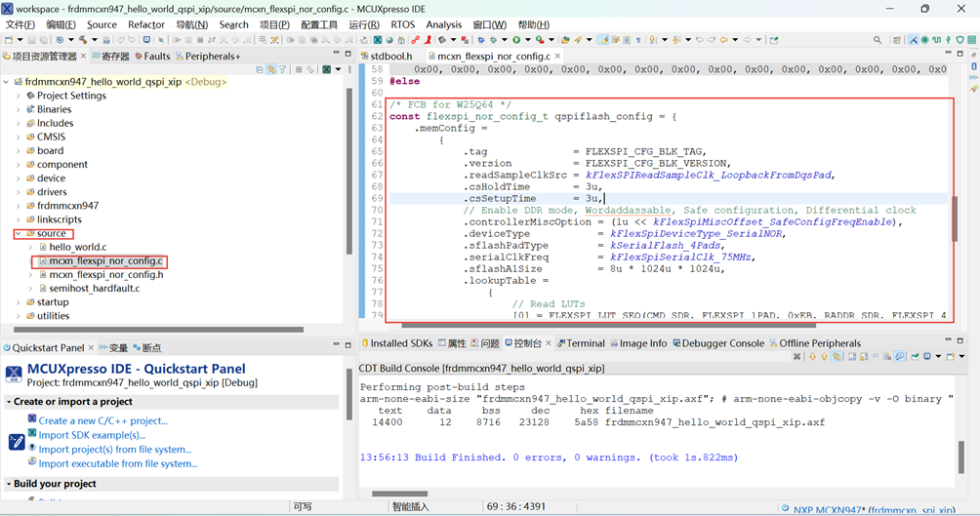980x516 pixels.
Task: Open the Peripherals tool USB icon
Action: coord(948,40)
